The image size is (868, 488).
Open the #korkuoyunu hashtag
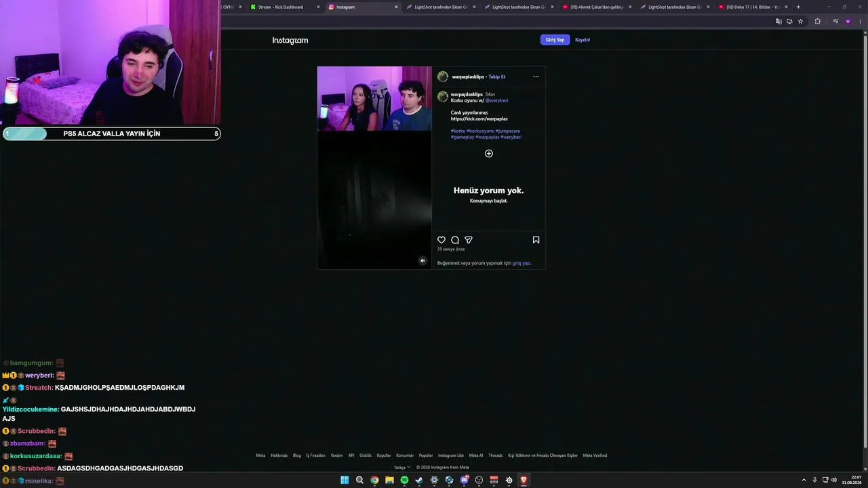tap(481, 131)
